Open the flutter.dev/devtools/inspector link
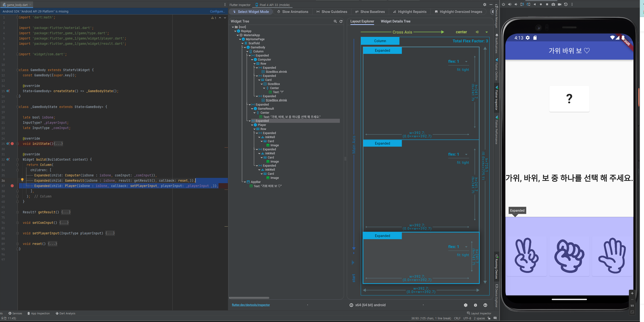Image resolution: width=644 pixels, height=322 pixels. tap(251, 305)
